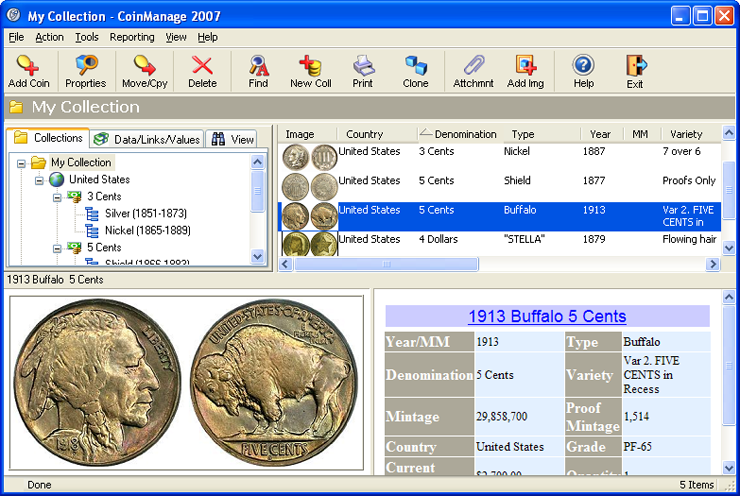
Task: Collapse the 5 Cents tree node
Action: 57,248
